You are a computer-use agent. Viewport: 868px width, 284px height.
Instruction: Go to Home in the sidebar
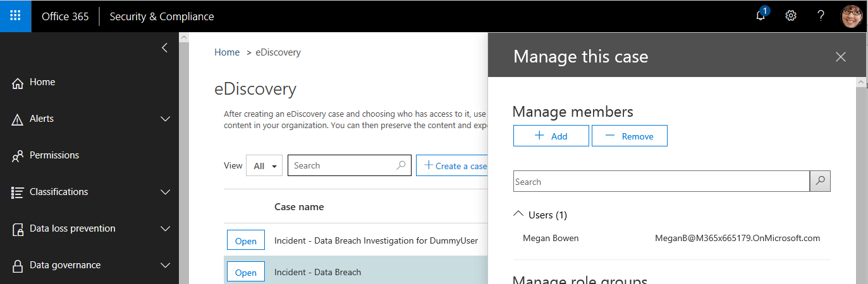[x=42, y=82]
